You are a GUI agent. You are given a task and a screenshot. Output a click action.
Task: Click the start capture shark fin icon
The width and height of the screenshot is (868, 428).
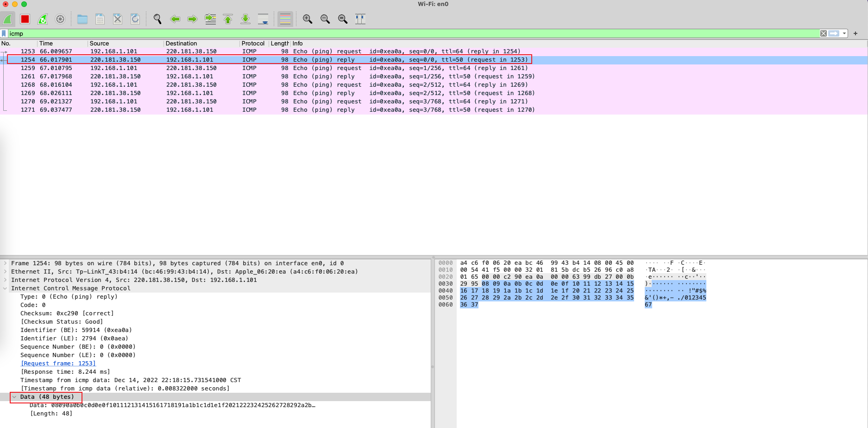8,19
